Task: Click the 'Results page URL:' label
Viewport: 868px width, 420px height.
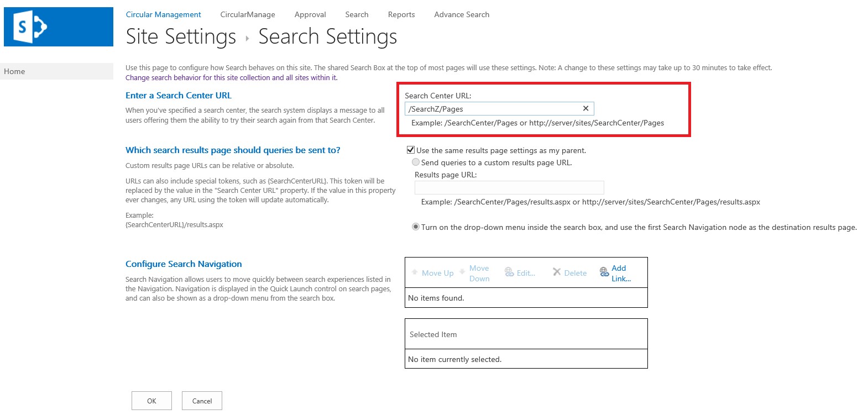Action: 446,175
